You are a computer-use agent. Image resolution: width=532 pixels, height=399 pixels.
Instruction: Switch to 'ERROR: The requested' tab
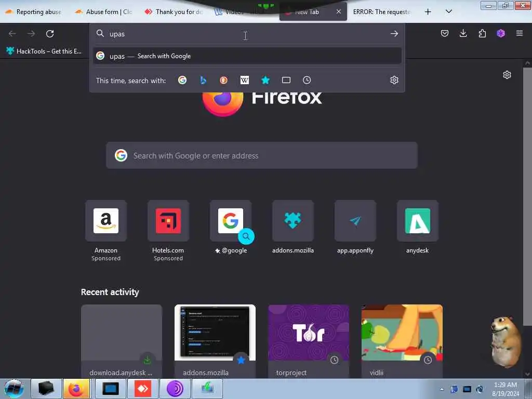pyautogui.click(x=381, y=12)
